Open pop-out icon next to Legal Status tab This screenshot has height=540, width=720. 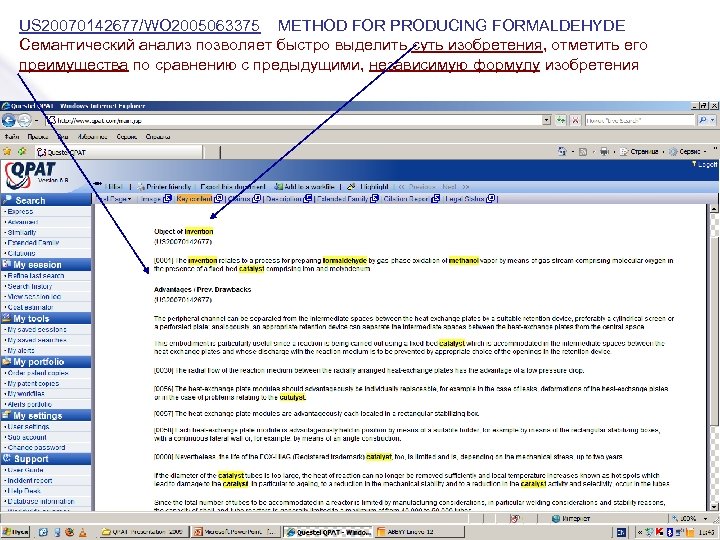pyautogui.click(x=491, y=198)
